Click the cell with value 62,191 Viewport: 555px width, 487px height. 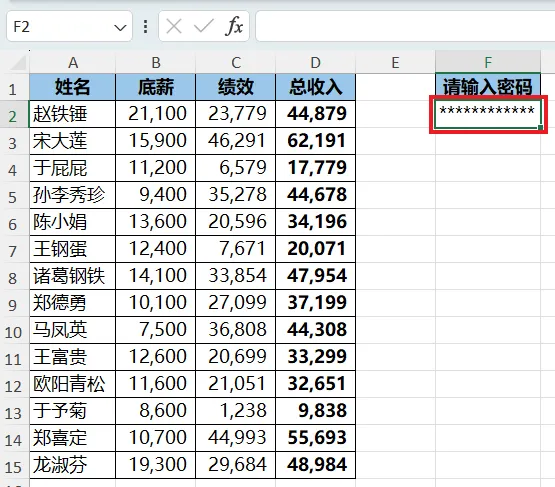coord(315,141)
